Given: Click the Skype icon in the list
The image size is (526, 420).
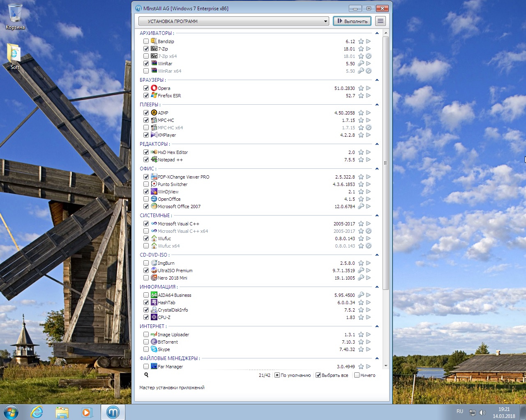Looking at the screenshot, I should pyautogui.click(x=154, y=349).
